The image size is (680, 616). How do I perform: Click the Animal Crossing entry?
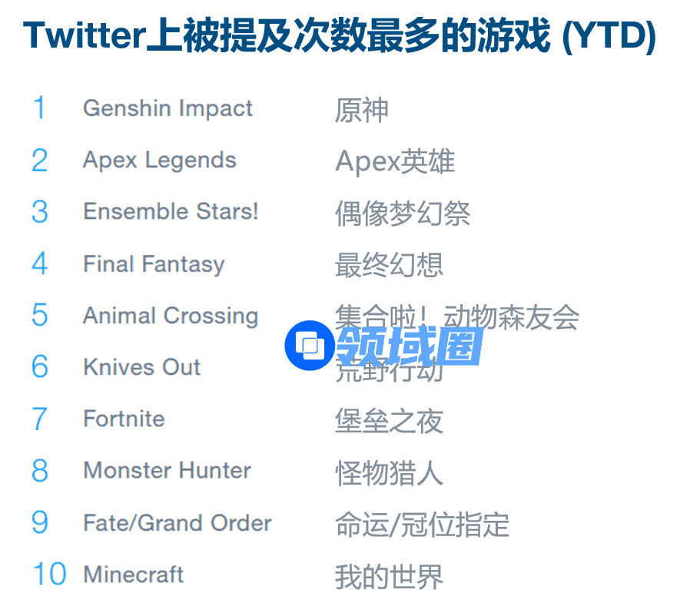click(x=171, y=316)
